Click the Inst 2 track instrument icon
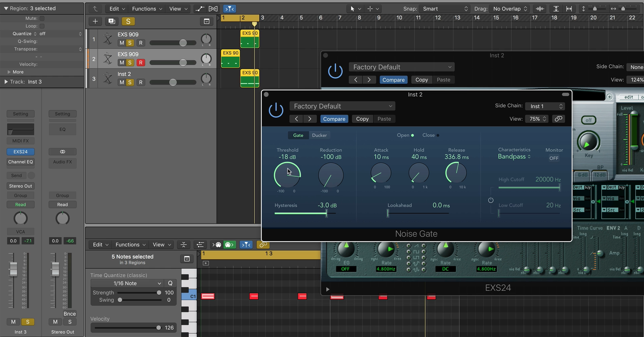Screen dimensions: 644x337 [x=108, y=79]
